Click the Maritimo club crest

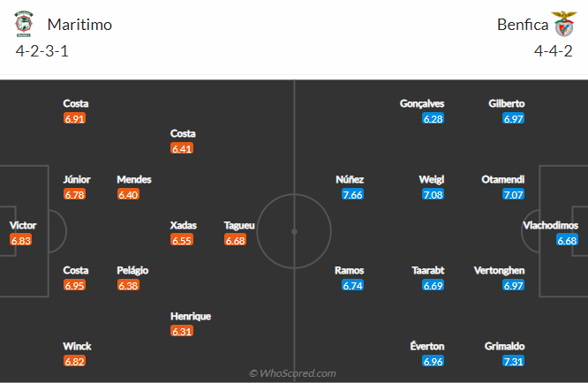click(x=24, y=24)
